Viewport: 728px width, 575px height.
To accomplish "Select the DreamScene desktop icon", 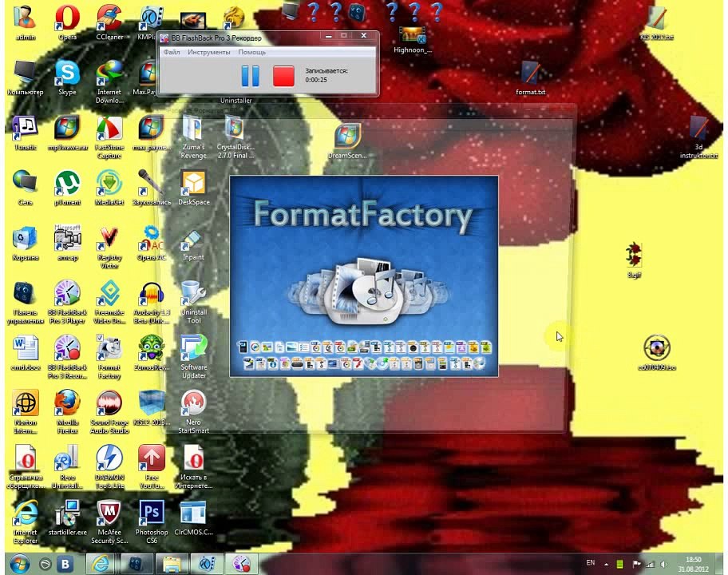I will (x=347, y=141).
